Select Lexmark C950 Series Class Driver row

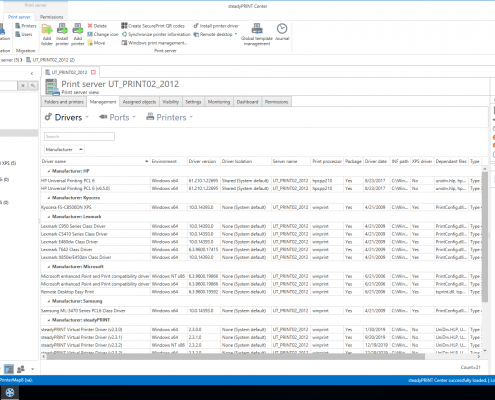[x=261, y=226]
